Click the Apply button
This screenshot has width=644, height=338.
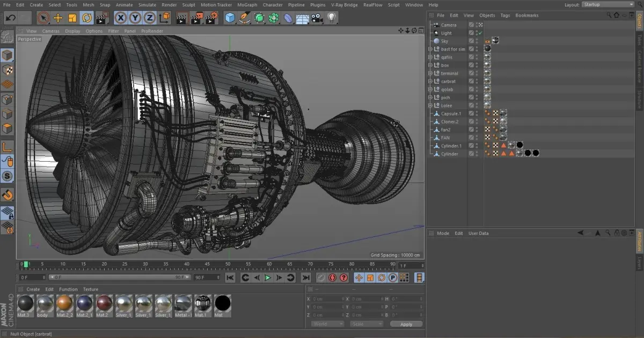tap(406, 324)
